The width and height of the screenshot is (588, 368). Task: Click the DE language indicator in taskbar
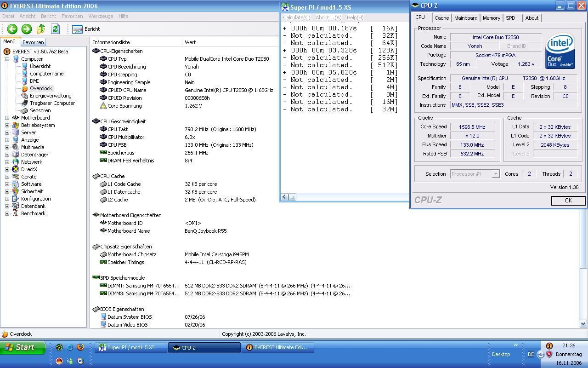(x=531, y=354)
